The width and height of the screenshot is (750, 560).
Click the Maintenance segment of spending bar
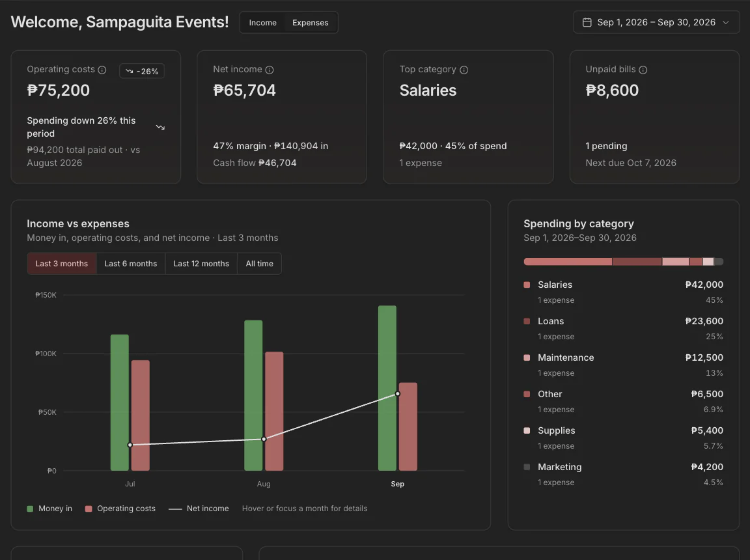pos(675,262)
